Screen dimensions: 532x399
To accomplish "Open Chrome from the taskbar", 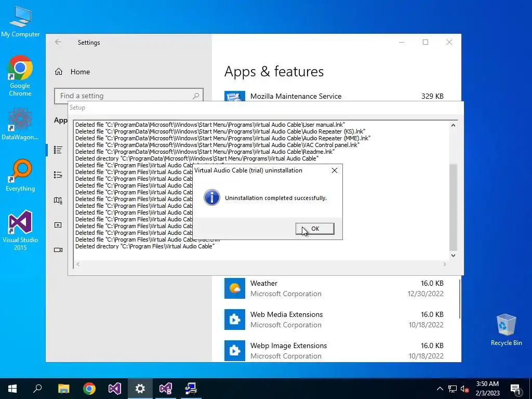I will [x=89, y=389].
